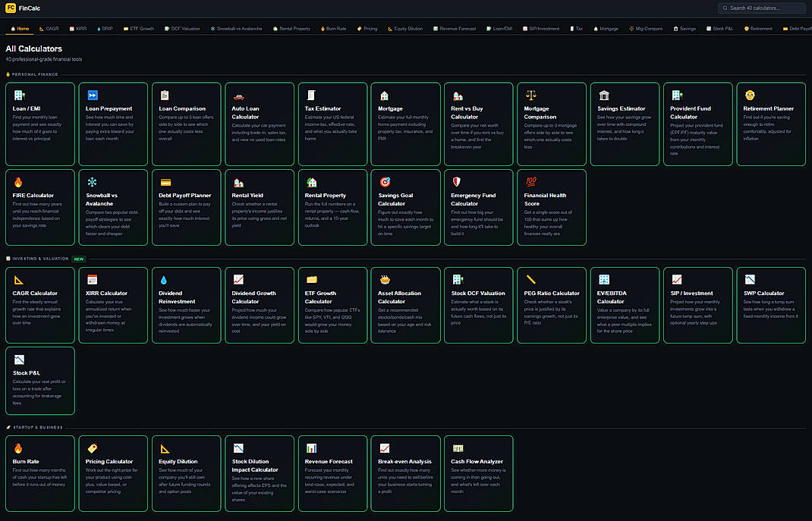
Task: Click the FIRE Calculator flame icon
Action: click(19, 182)
